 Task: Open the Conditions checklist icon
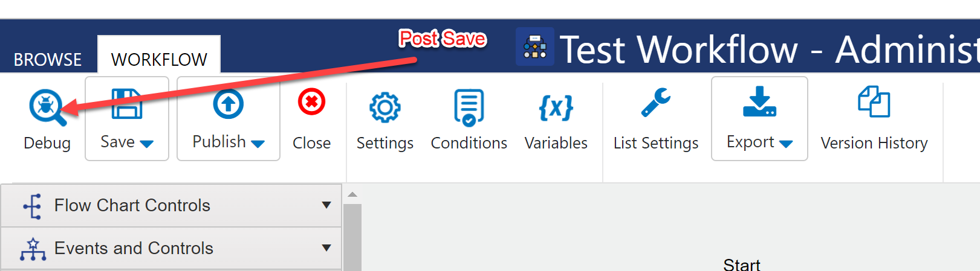point(469,107)
